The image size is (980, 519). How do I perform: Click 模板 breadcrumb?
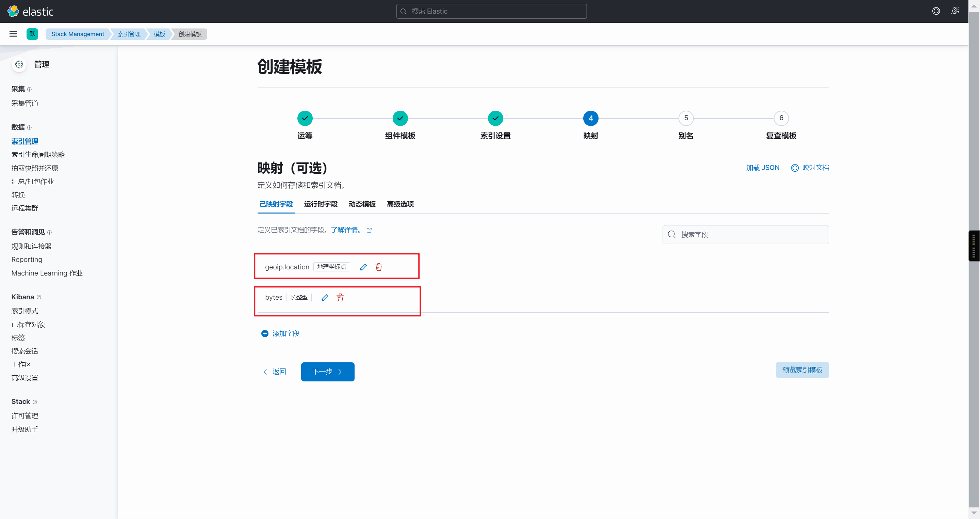pyautogui.click(x=159, y=34)
